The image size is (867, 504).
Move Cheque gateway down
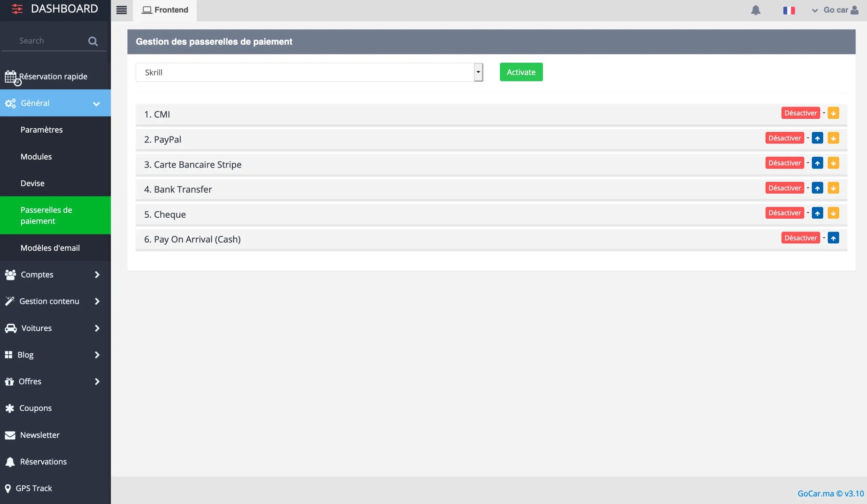(833, 213)
